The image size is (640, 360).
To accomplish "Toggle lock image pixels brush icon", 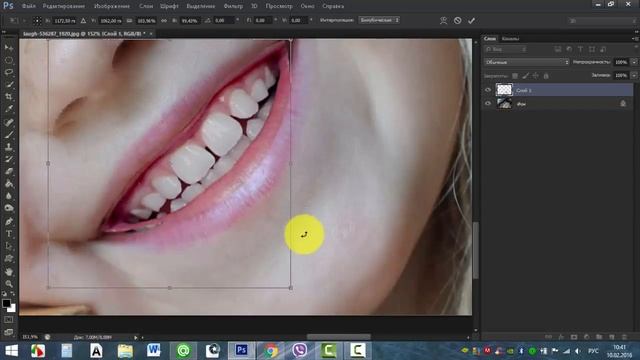I will point(525,76).
